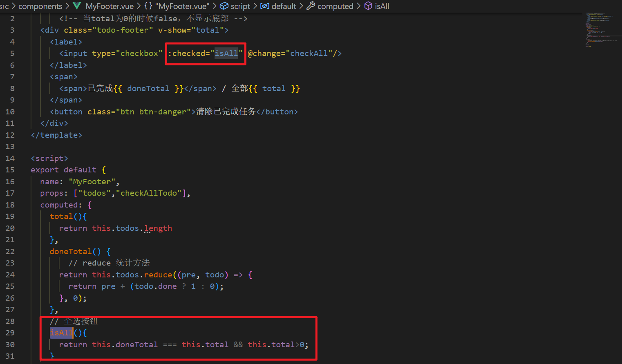
Task: Click the reduce call on this.todos
Action: [x=158, y=275]
